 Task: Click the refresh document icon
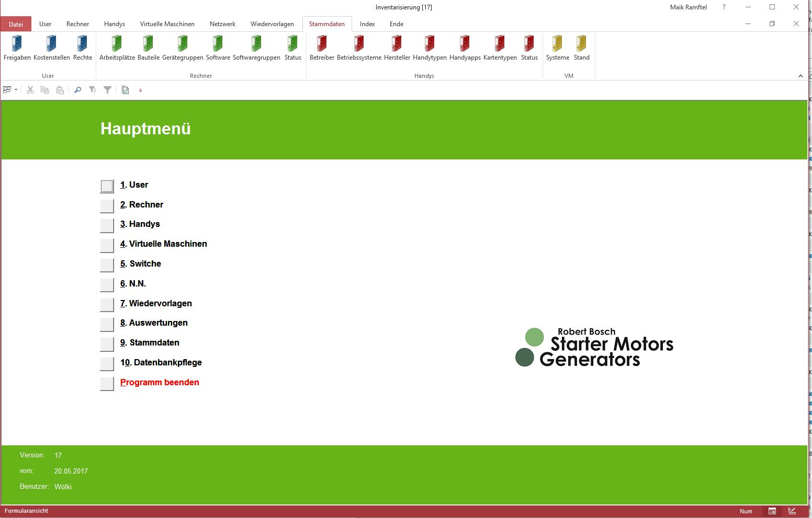(x=126, y=90)
